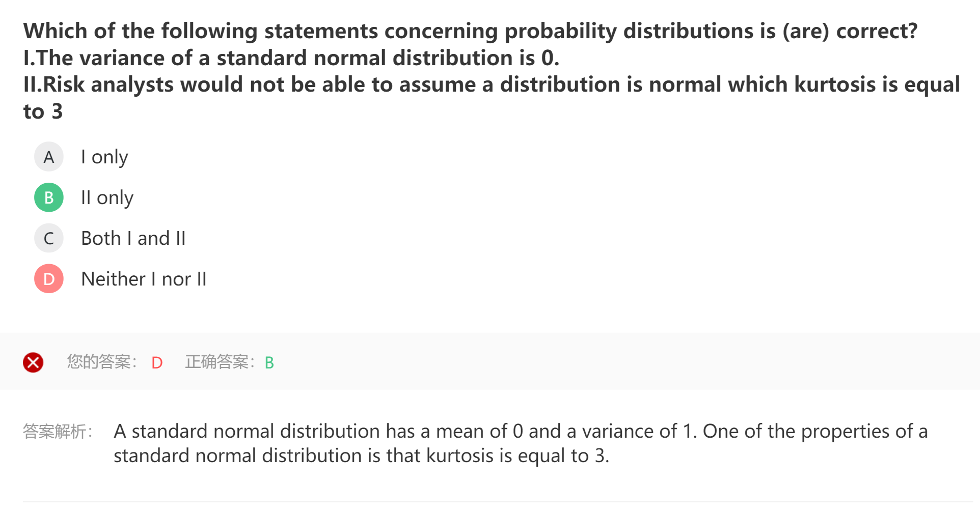The image size is (980, 512).
Task: Click statement II about risk analysts and kurtosis
Action: point(491,85)
